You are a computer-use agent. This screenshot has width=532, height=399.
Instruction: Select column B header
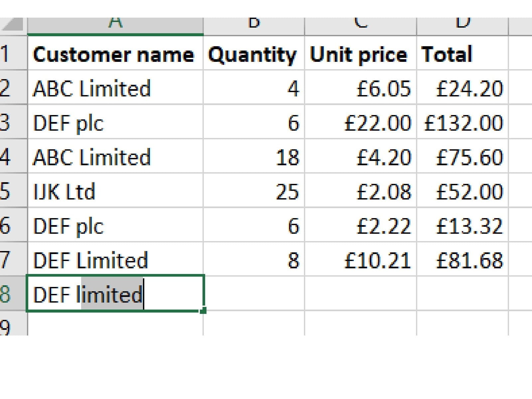pos(254,25)
